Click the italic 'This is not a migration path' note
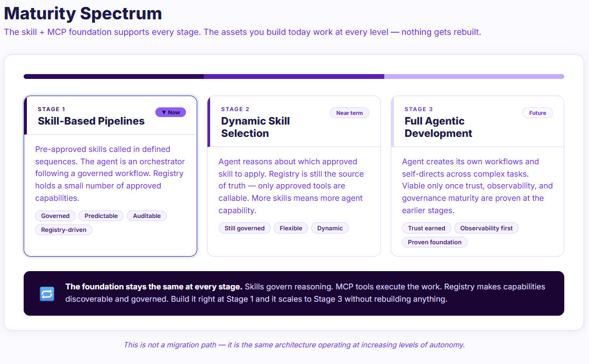Screen dimensions: 589x364 pyautogui.click(x=294, y=345)
